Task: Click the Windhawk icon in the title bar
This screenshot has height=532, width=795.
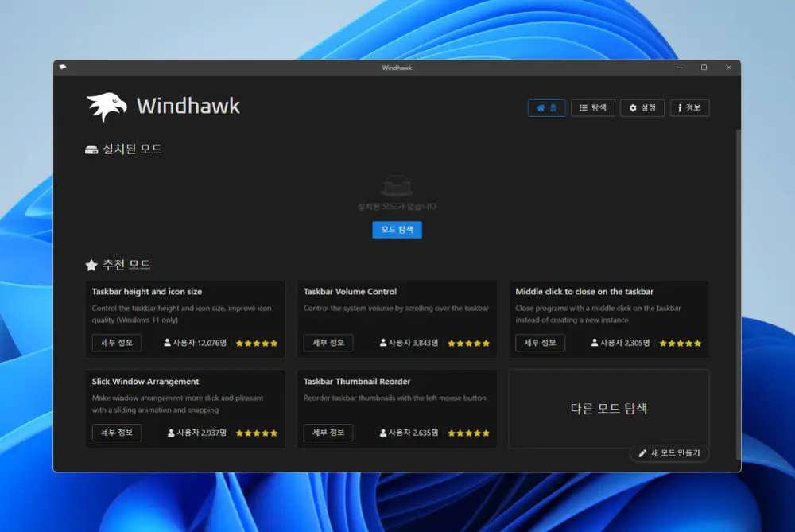Action: (x=61, y=68)
